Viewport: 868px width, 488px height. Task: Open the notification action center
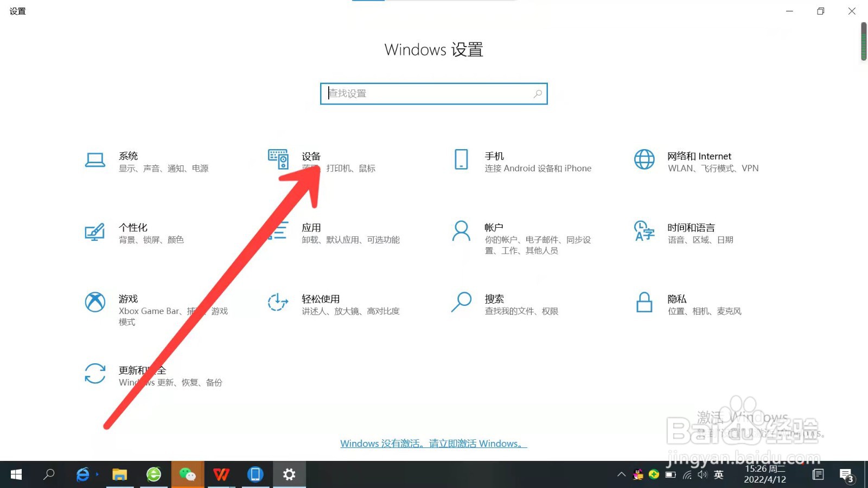[x=846, y=476]
